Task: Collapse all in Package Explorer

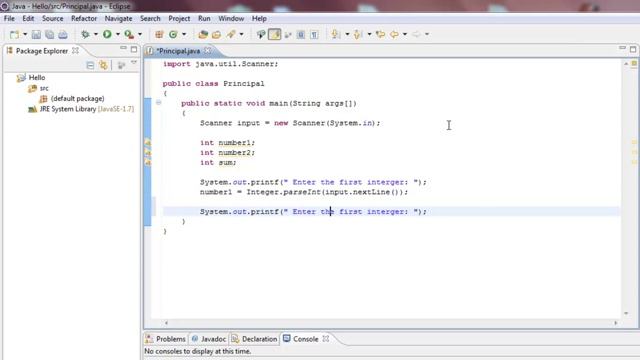Action: 90,65
